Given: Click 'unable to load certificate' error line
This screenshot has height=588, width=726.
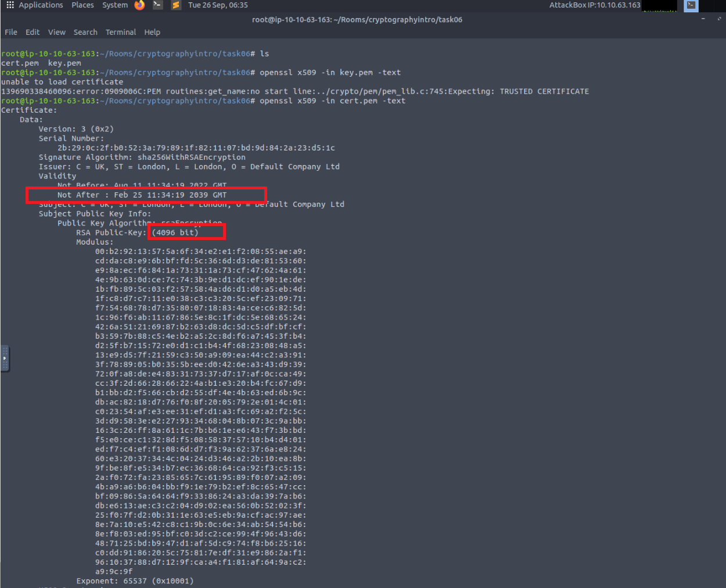Looking at the screenshot, I should pos(62,82).
